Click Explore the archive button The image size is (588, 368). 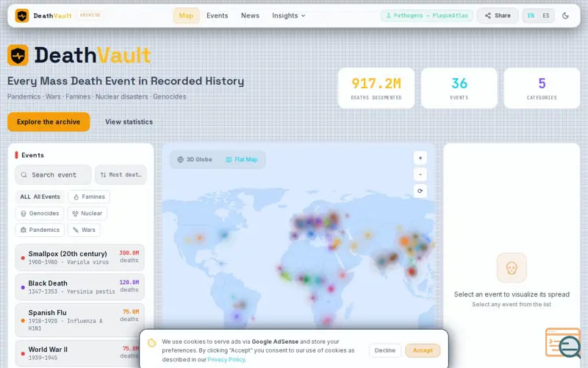tap(49, 122)
